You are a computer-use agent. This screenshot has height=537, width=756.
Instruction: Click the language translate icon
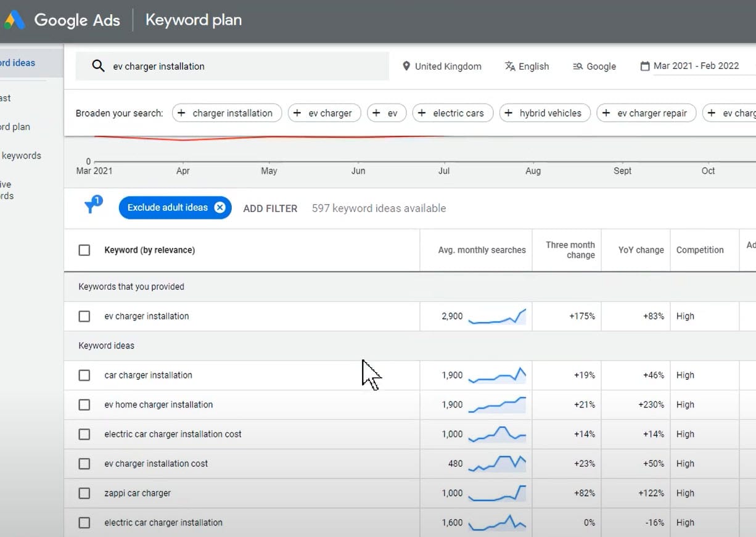(x=510, y=66)
